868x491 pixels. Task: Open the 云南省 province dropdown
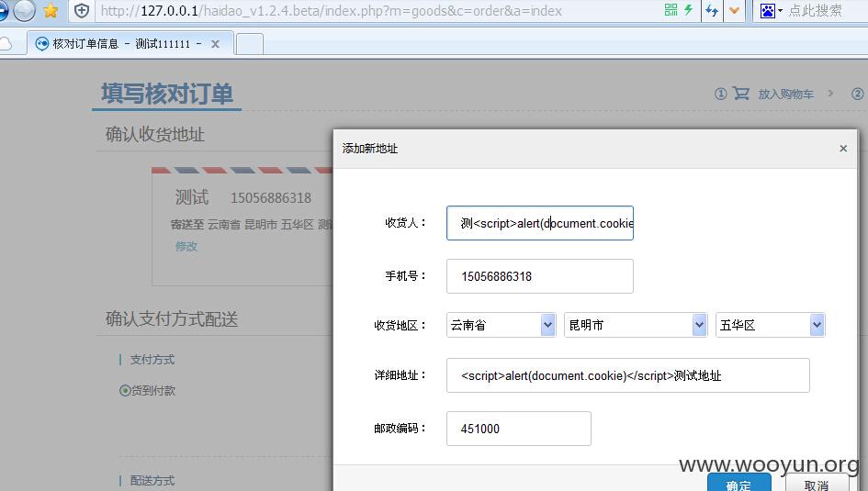(x=501, y=325)
